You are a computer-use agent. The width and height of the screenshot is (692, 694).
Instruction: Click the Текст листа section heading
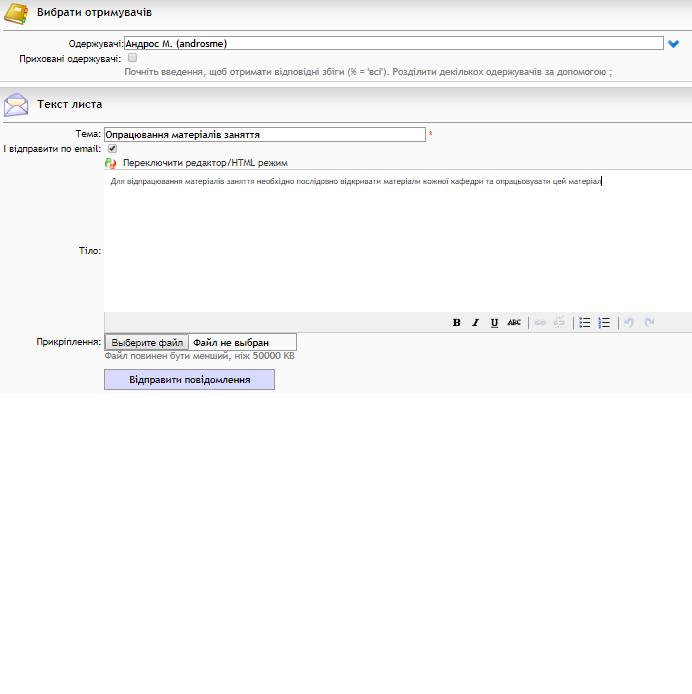pos(70,104)
